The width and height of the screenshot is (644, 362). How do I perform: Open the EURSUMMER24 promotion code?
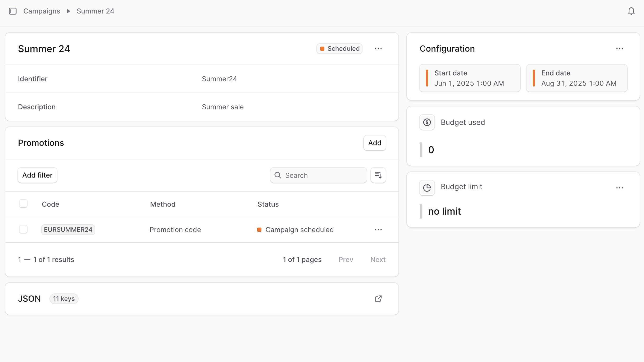click(x=68, y=230)
